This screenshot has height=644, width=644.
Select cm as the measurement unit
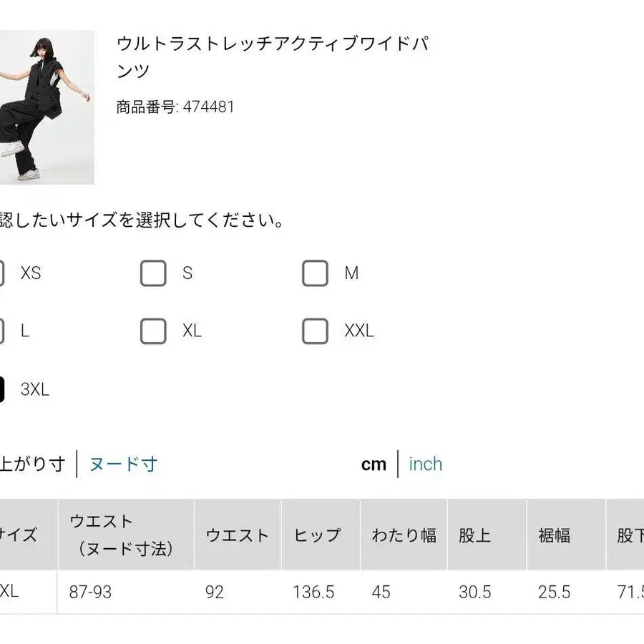(373, 464)
